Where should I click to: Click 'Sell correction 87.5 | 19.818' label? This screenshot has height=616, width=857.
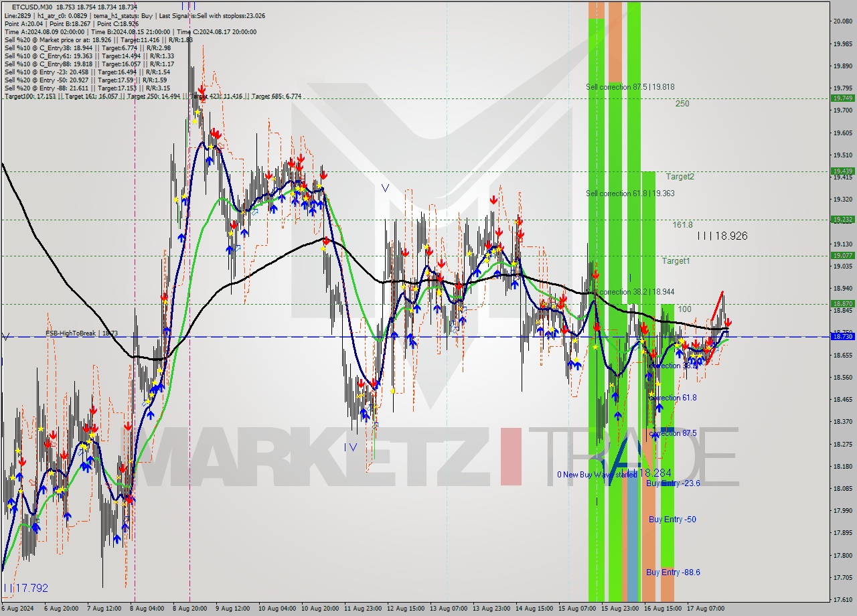click(x=630, y=87)
